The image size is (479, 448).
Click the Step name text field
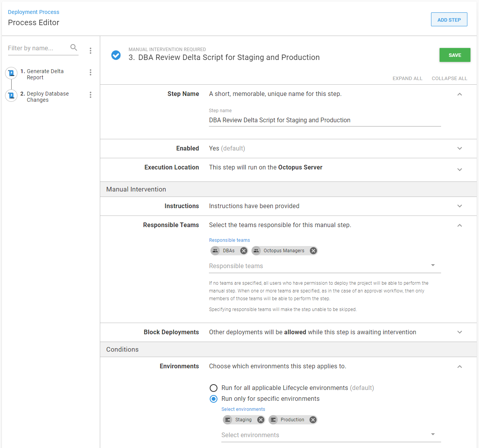324,120
